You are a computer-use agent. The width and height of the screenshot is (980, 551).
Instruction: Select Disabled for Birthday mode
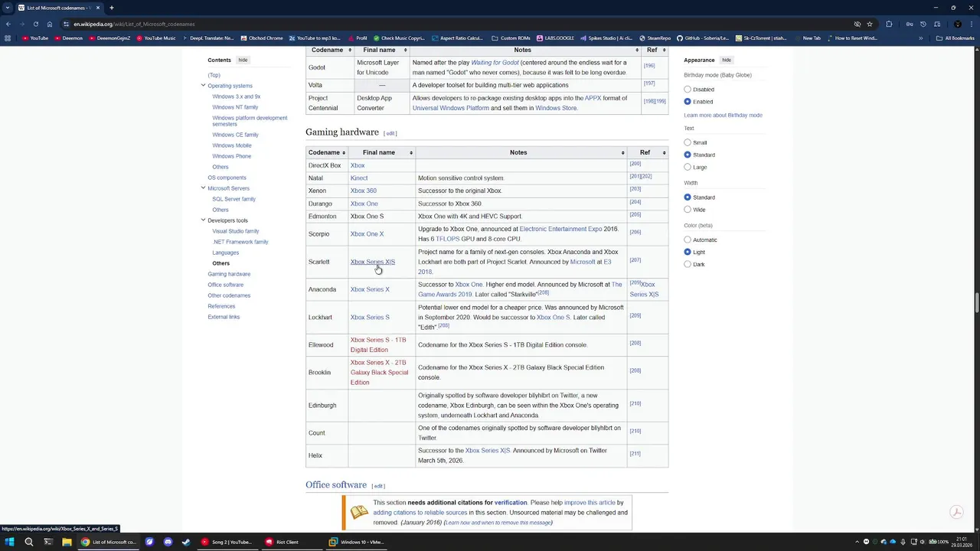pyautogui.click(x=688, y=90)
